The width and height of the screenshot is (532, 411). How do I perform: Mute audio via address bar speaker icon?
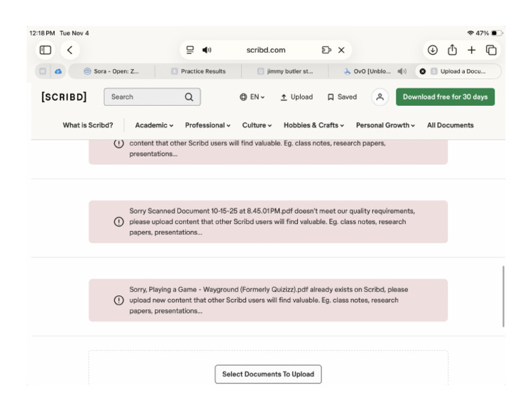click(x=206, y=50)
